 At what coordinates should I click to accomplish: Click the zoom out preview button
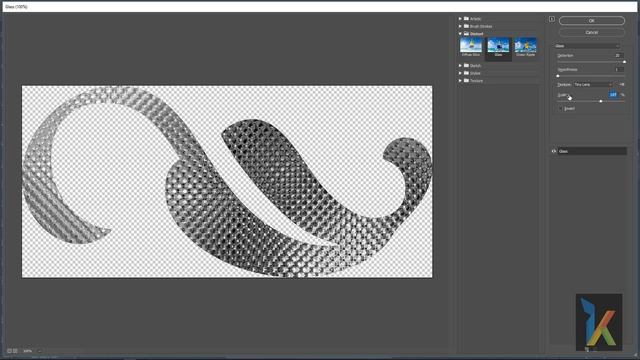[9, 351]
